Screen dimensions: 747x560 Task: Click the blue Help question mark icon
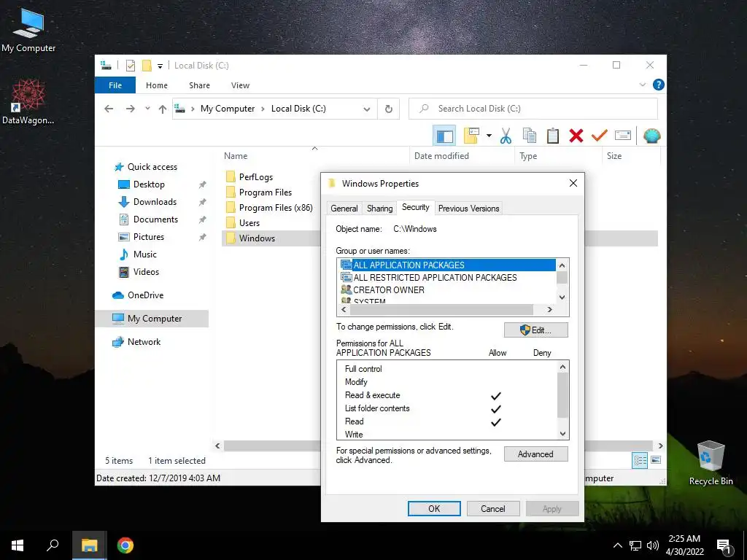click(659, 85)
